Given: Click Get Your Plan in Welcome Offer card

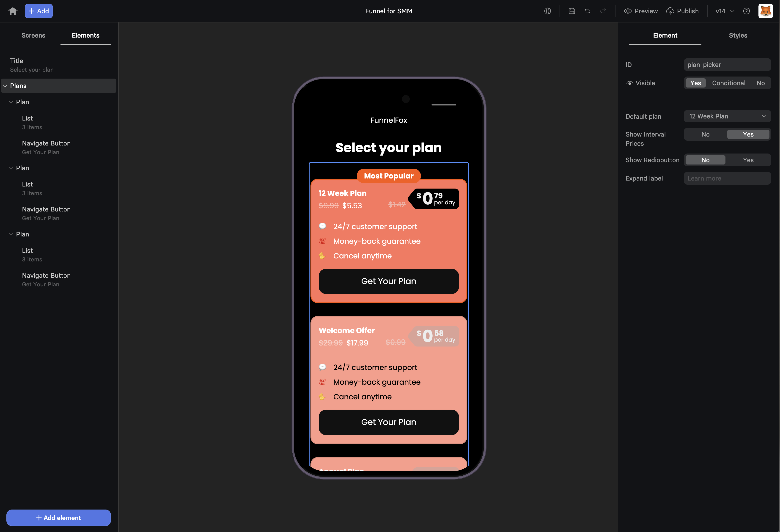Looking at the screenshot, I should coord(389,422).
